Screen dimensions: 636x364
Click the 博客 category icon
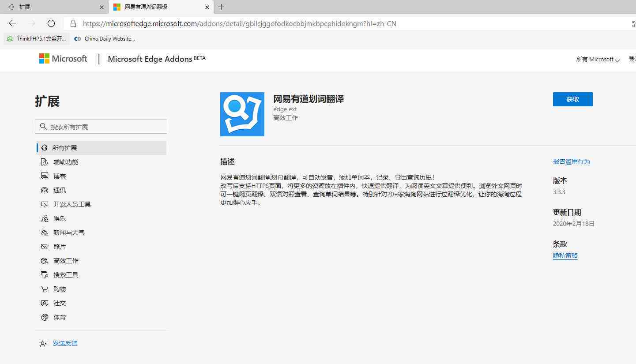pos(44,176)
